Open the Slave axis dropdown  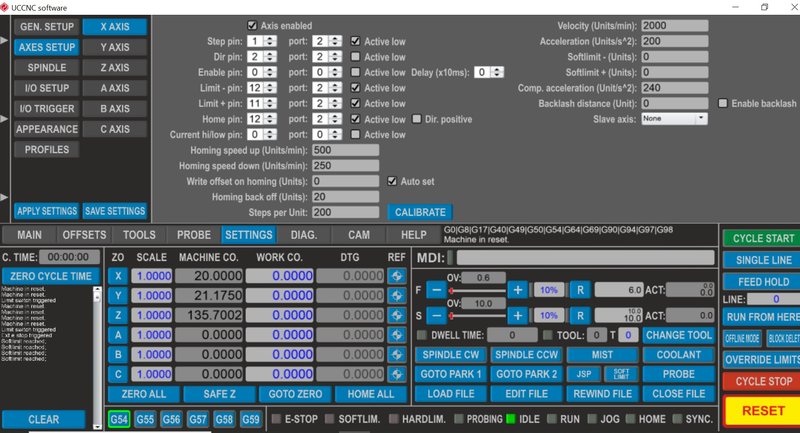coord(674,119)
